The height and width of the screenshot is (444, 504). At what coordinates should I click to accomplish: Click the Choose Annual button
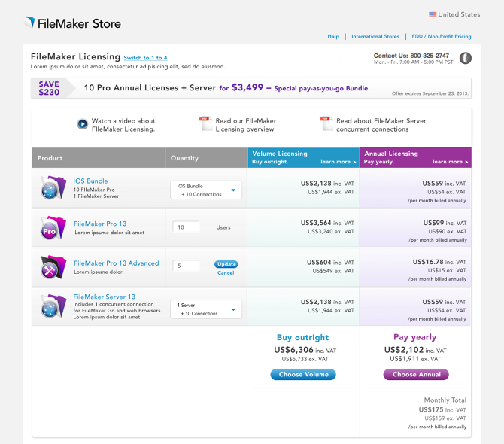pos(416,374)
